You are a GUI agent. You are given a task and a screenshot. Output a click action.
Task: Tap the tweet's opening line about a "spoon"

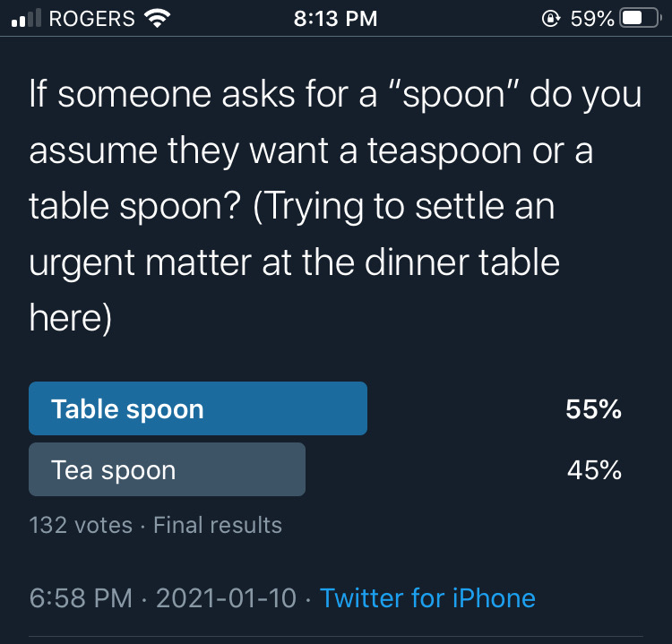click(335, 95)
